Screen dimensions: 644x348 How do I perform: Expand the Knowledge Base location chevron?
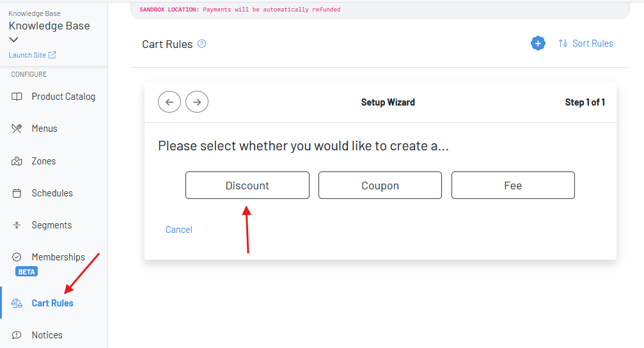[x=13, y=40]
